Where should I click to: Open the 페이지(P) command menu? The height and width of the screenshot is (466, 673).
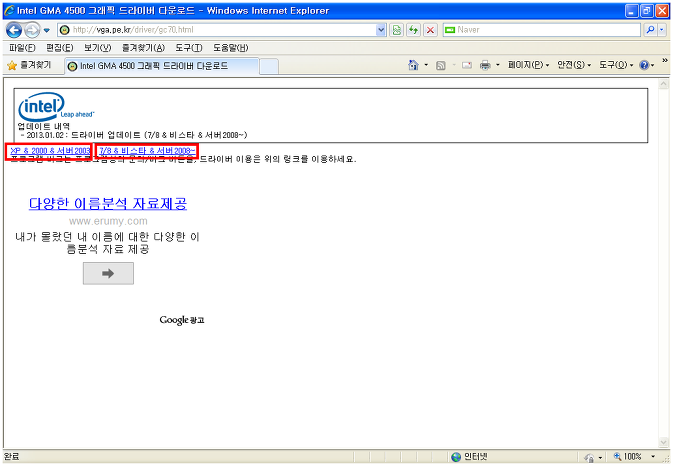click(528, 65)
